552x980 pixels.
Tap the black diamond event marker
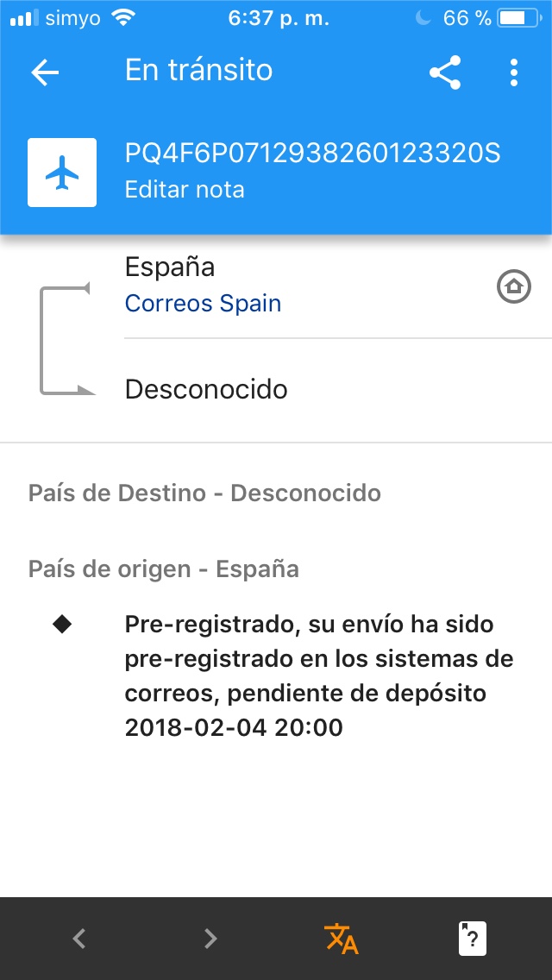click(63, 625)
